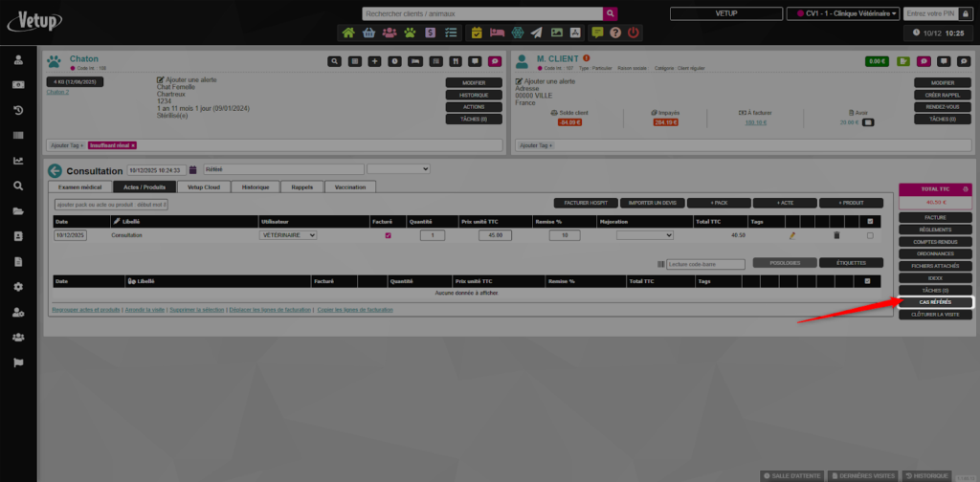Click the back arrow beside Consultation
980x482 pixels.
click(56, 170)
